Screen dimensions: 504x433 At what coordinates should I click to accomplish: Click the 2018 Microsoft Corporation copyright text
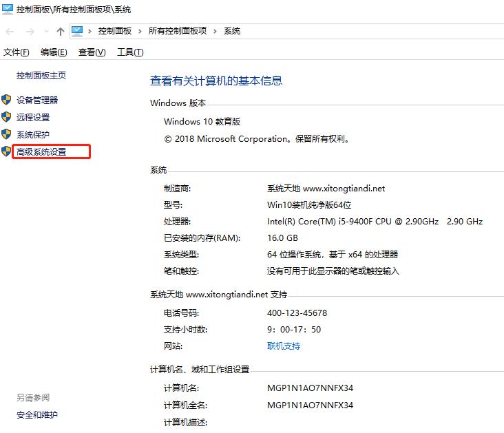tap(257, 139)
